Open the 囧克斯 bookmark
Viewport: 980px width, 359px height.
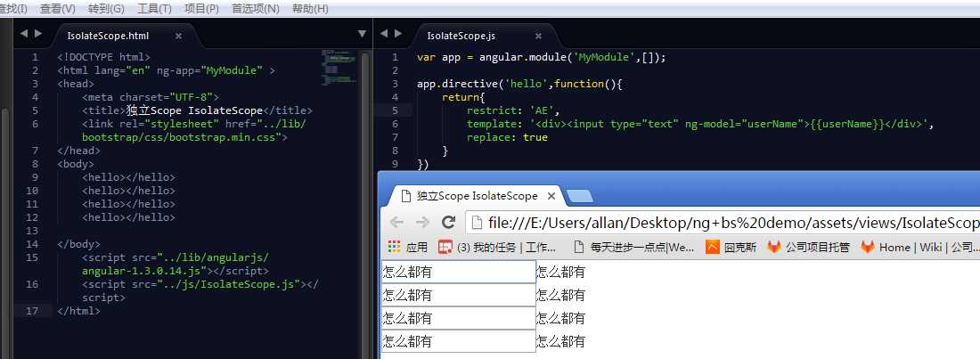[731, 247]
